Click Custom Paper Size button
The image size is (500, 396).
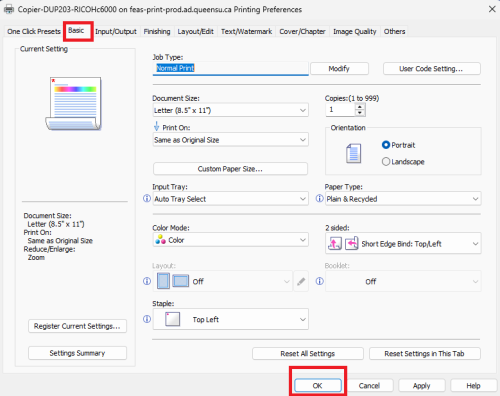point(230,169)
